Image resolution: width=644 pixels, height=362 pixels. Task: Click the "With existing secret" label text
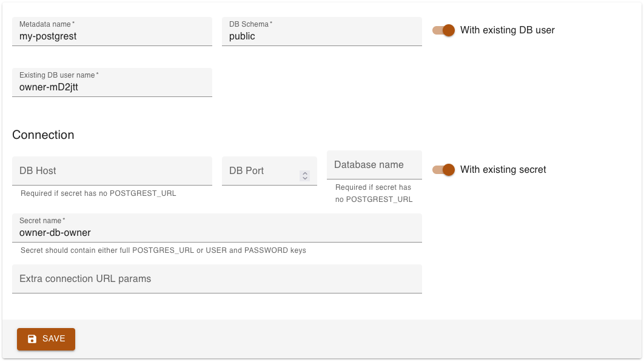click(503, 170)
